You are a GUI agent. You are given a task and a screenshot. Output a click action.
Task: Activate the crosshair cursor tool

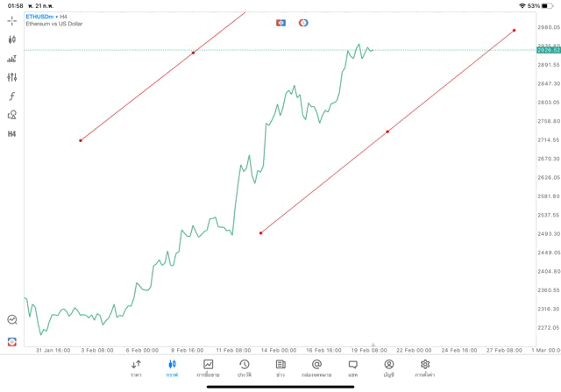tap(11, 20)
